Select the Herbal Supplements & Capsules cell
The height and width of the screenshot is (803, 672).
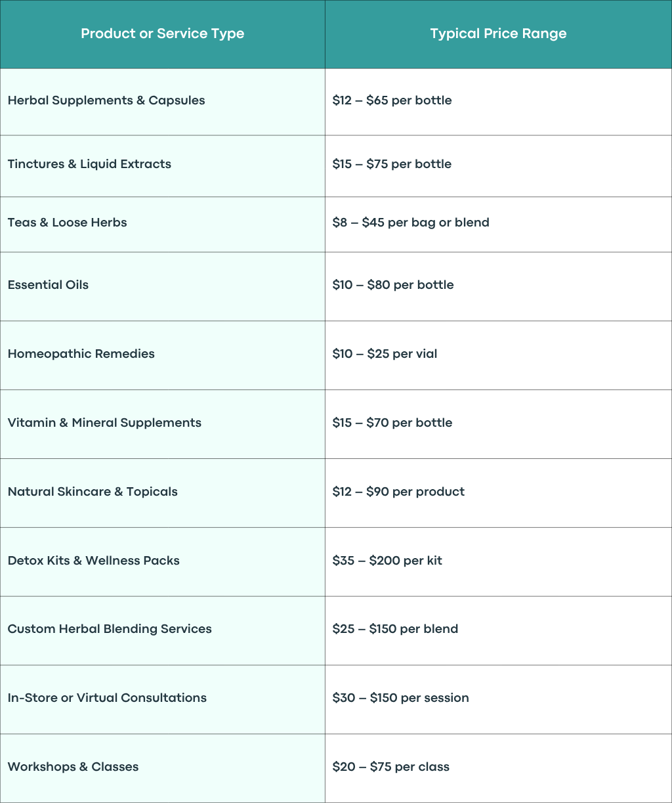click(x=162, y=102)
